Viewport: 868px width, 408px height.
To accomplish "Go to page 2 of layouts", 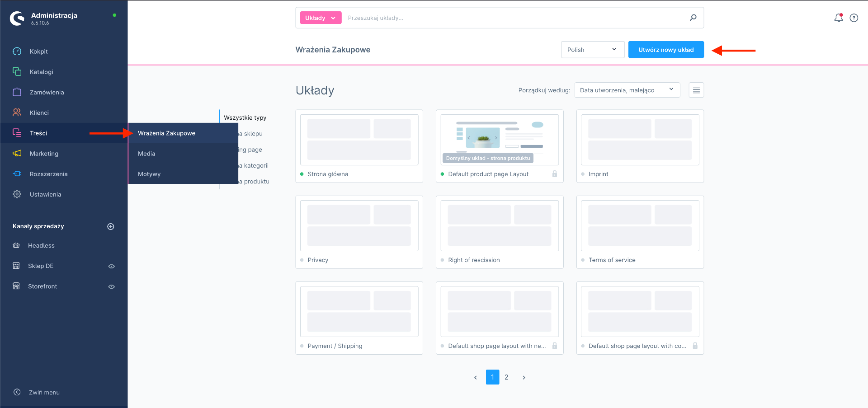I will pos(506,377).
